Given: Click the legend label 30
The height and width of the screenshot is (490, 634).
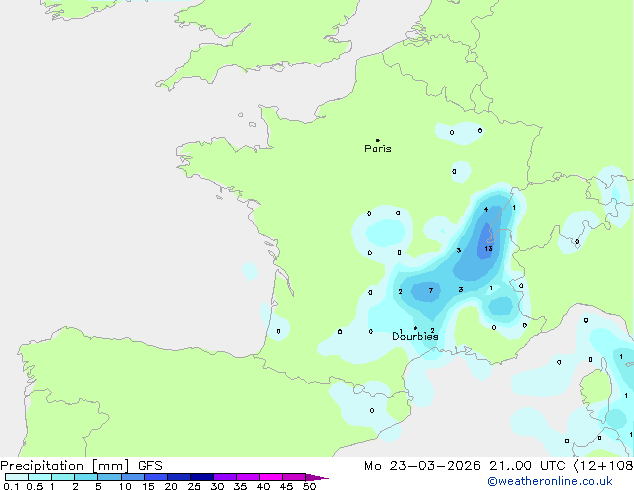Looking at the screenshot, I should pos(217,486).
